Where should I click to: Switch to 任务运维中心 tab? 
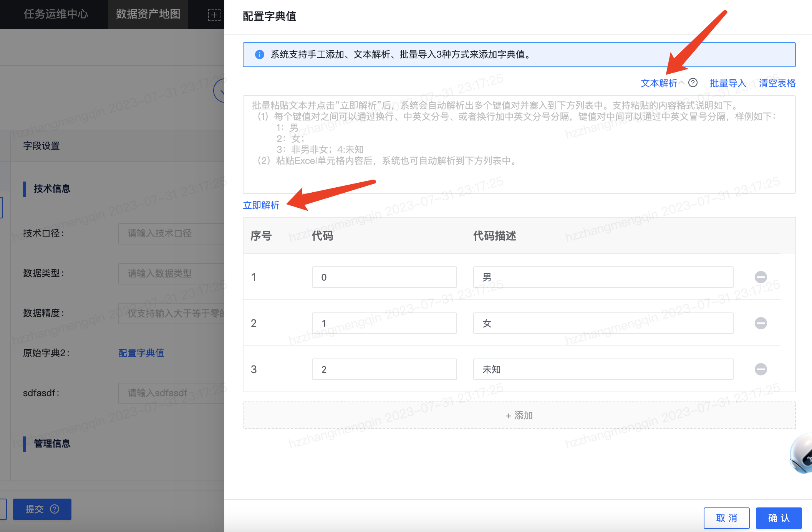click(56, 14)
